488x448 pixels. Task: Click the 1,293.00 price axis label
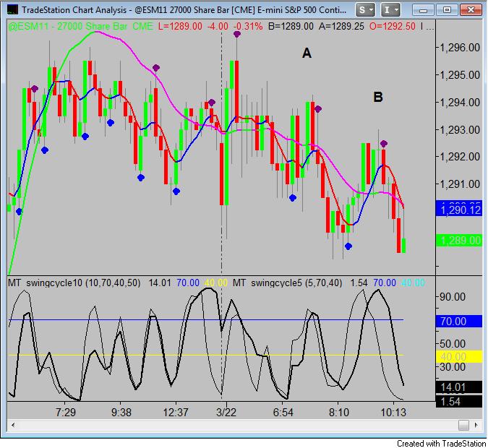click(x=460, y=130)
